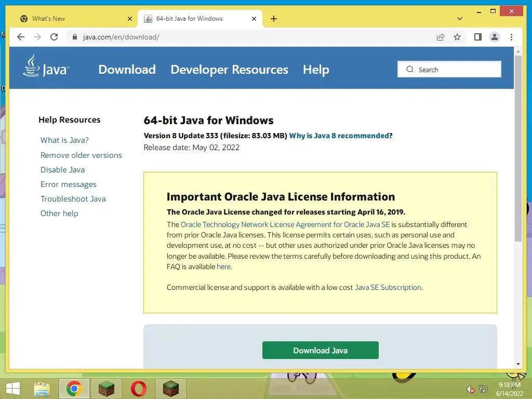Image resolution: width=532 pixels, height=399 pixels.
Task: Open the Windows Start button
Action: pos(13,389)
